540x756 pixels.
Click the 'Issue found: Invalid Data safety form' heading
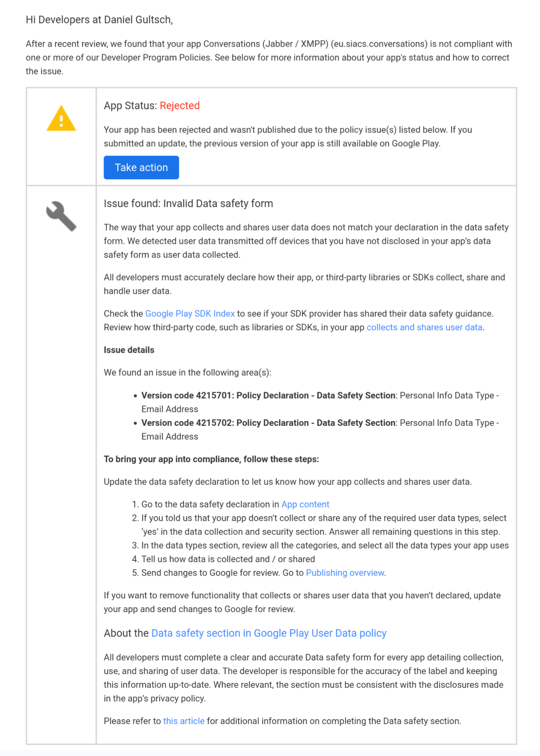tap(188, 203)
